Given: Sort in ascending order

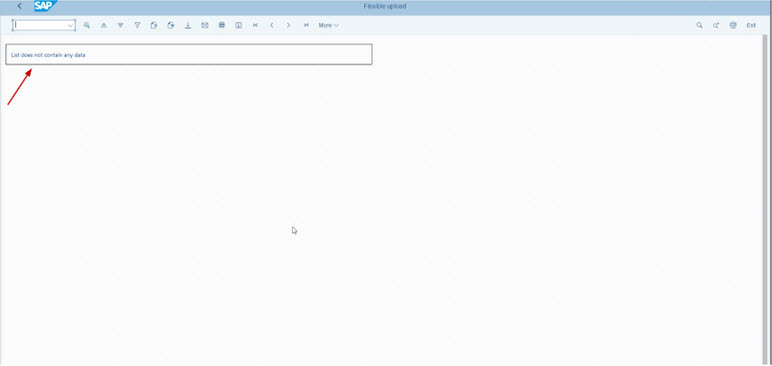Looking at the screenshot, I should 103,25.
